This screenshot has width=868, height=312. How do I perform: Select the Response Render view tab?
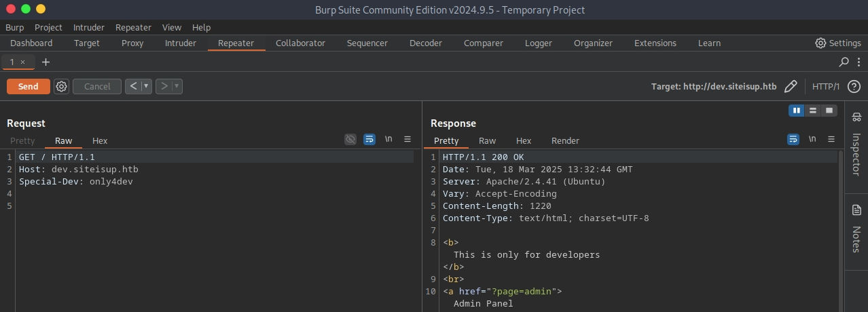pyautogui.click(x=565, y=140)
